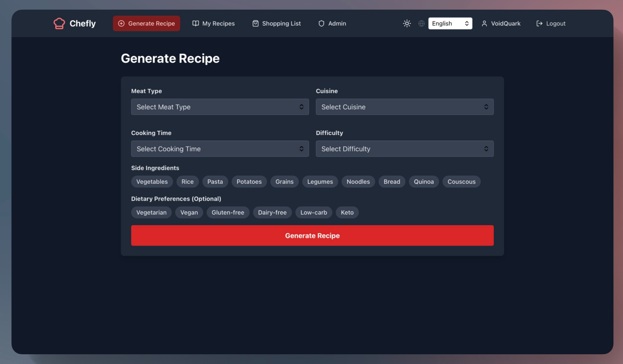Select the Quinoa chip

coord(424,181)
